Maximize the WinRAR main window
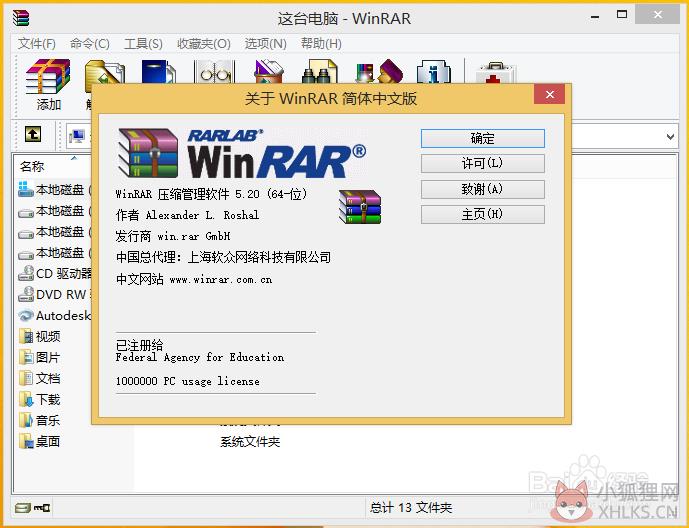 pyautogui.click(x=622, y=14)
